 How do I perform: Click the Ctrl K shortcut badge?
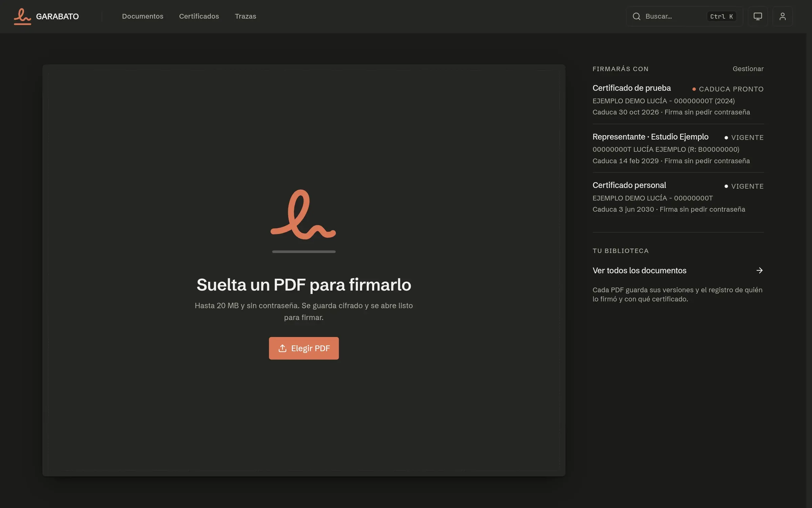click(x=721, y=16)
